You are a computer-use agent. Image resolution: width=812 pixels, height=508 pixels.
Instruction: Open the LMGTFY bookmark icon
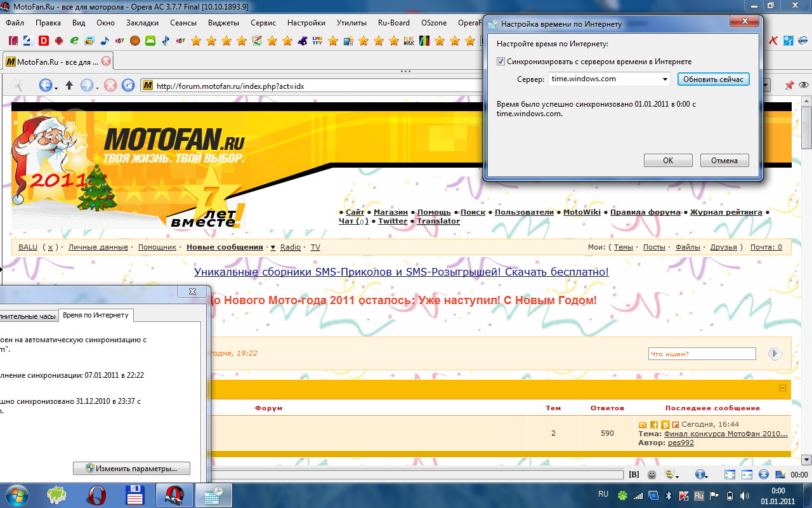tap(318, 41)
